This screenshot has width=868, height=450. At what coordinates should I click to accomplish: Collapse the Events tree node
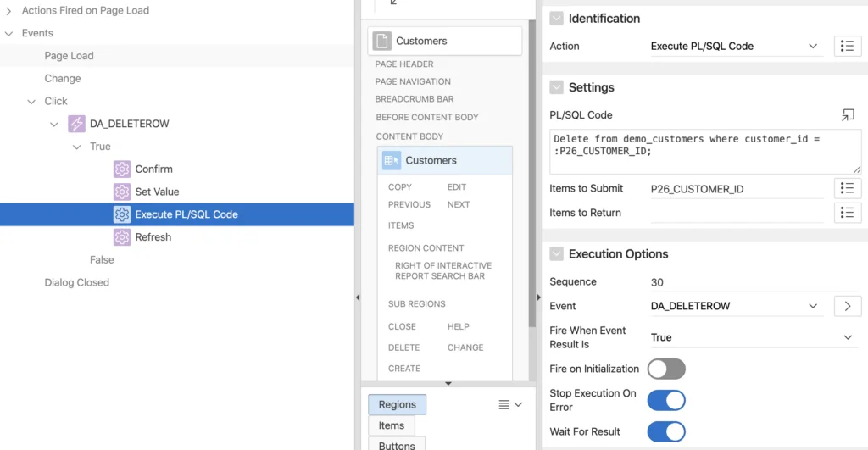point(8,33)
